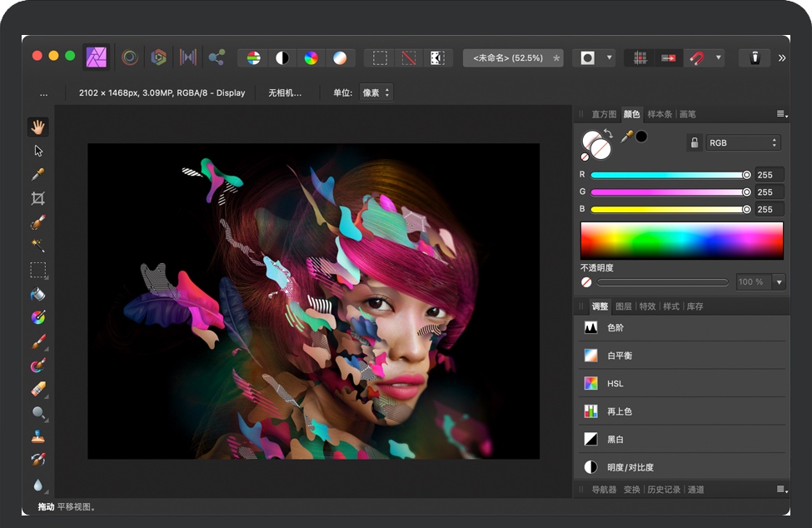The height and width of the screenshot is (528, 812).
Task: Click the Share icon in the top toolbar
Action: point(217,57)
